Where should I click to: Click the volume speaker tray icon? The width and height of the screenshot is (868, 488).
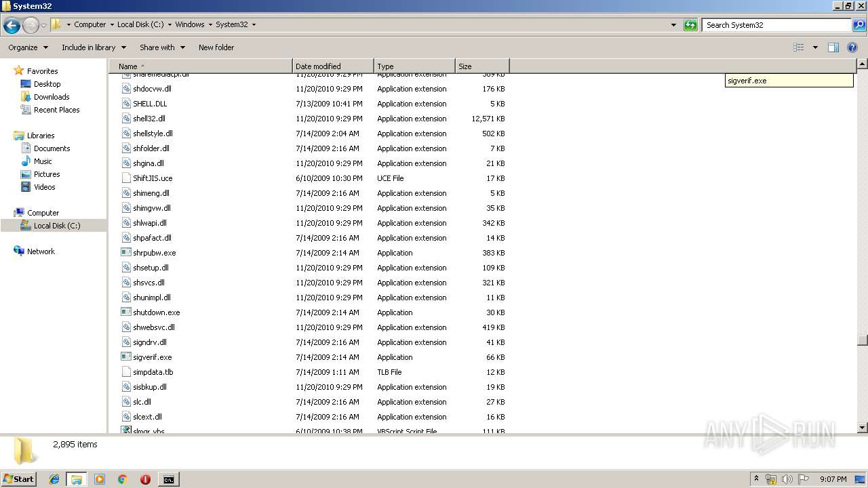[x=787, y=479]
